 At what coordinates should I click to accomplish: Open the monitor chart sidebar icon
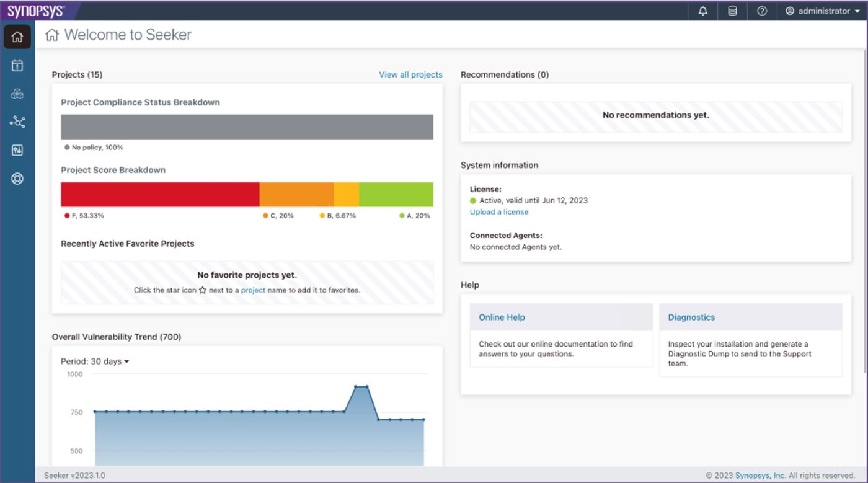(x=17, y=151)
